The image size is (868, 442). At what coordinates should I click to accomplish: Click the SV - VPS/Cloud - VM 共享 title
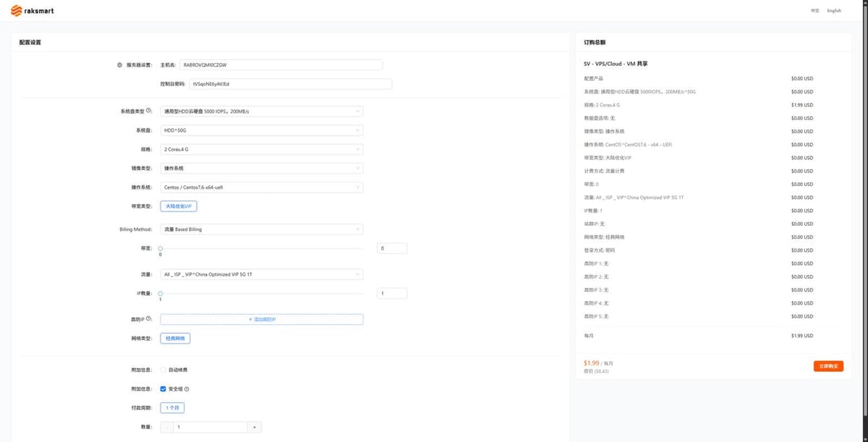click(x=616, y=64)
